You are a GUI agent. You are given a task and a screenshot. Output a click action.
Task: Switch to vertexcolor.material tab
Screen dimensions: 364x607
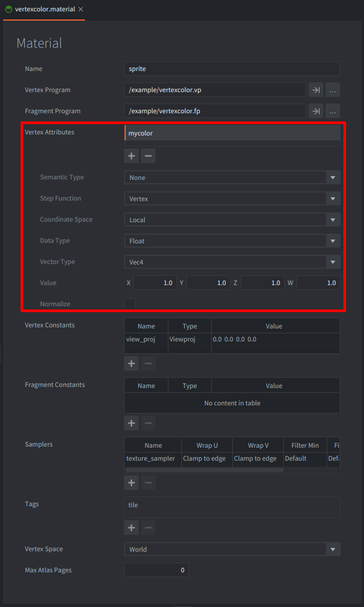click(x=44, y=10)
